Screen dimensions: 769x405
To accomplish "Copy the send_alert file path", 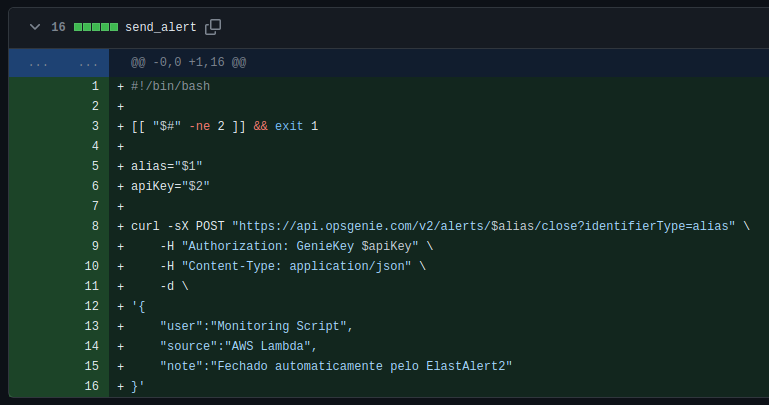I will (213, 27).
